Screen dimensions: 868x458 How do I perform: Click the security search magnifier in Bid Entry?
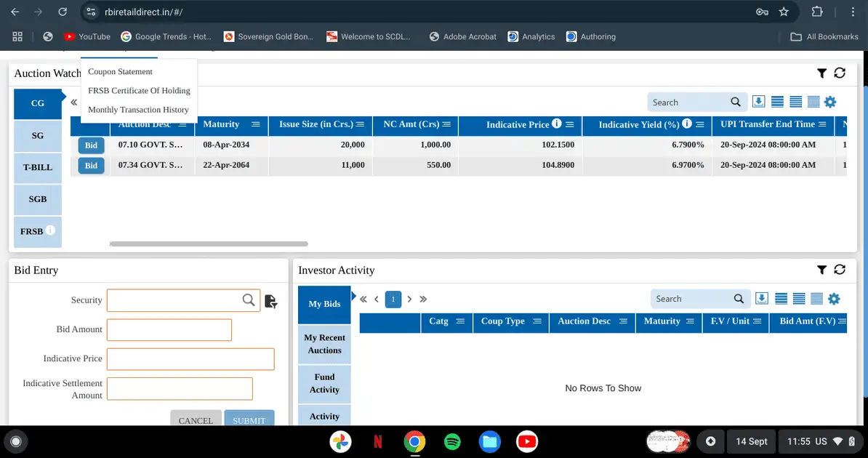point(248,300)
